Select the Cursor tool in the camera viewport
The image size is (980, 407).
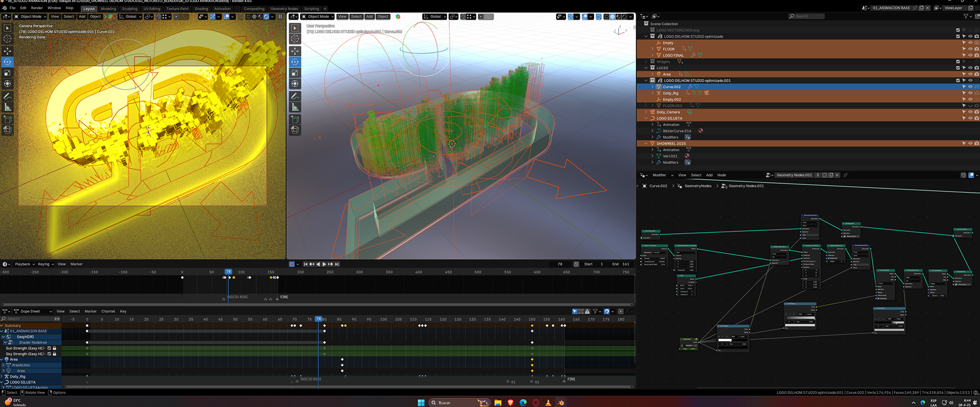(x=8, y=39)
